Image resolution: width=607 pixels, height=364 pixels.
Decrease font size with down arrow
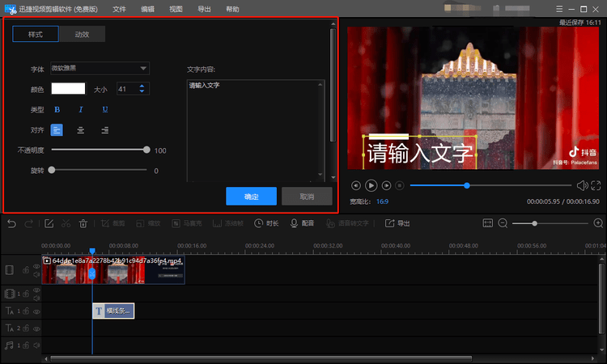[142, 91]
